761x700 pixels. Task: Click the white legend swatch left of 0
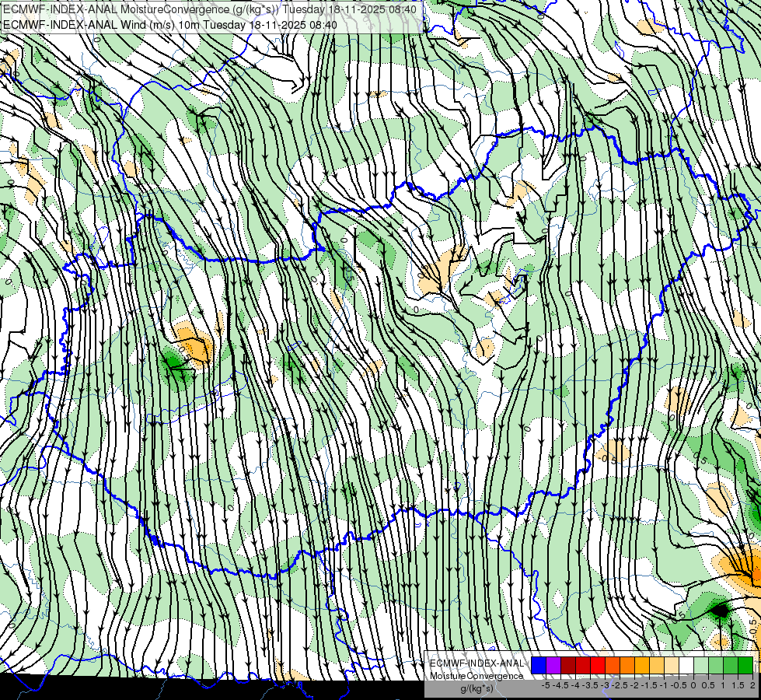(686, 665)
